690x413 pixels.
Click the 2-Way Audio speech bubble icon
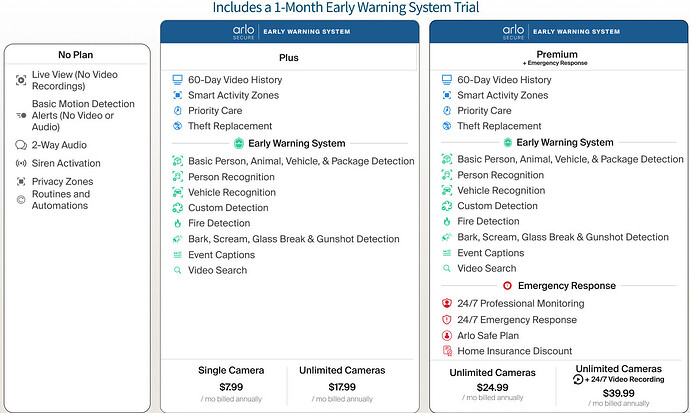click(21, 145)
